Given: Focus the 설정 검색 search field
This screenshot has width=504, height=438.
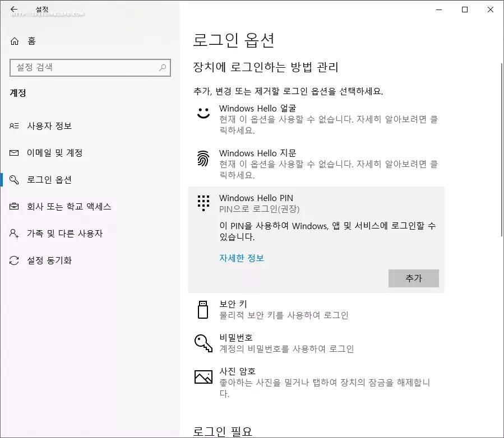Looking at the screenshot, I should tap(90, 67).
